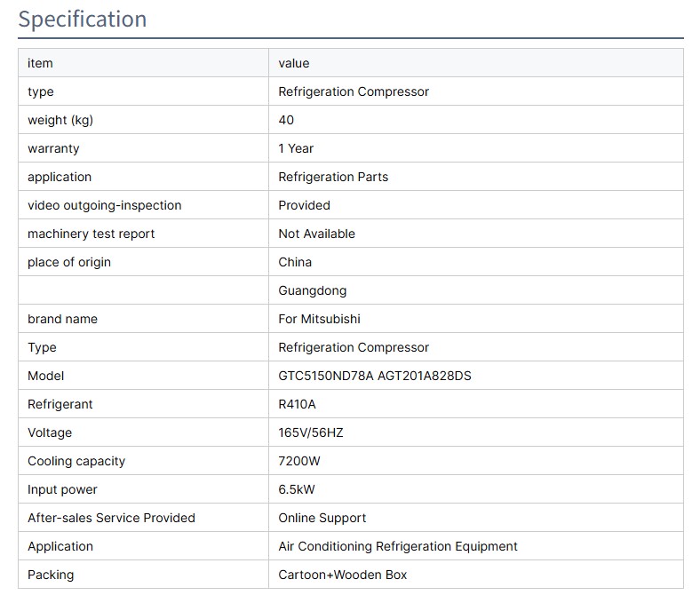
Task: Click the 'Cooling capacity' row label
Action: pos(76,461)
